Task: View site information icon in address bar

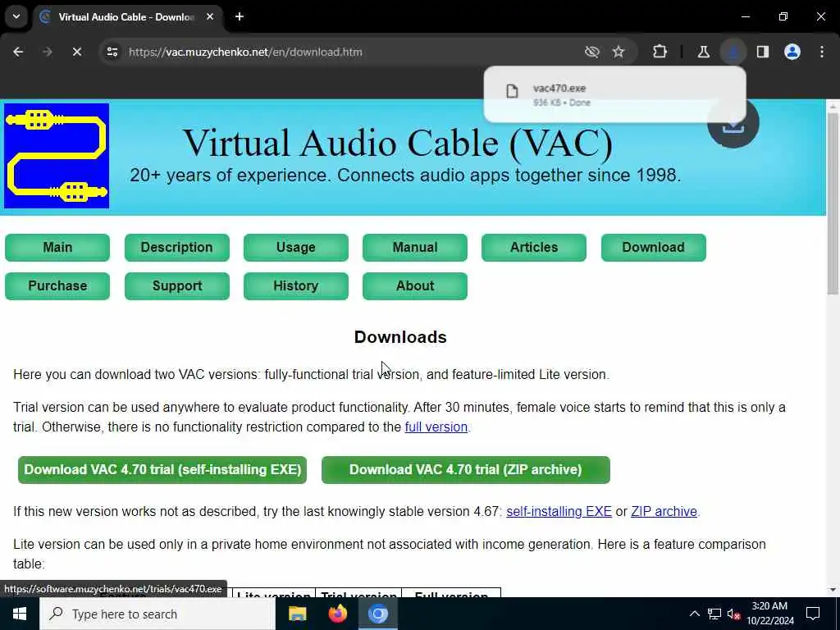Action: click(x=112, y=52)
